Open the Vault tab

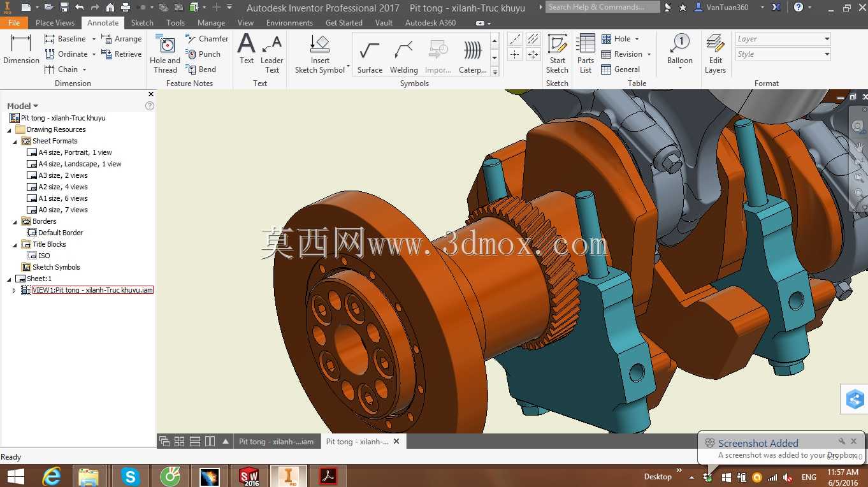tap(384, 22)
